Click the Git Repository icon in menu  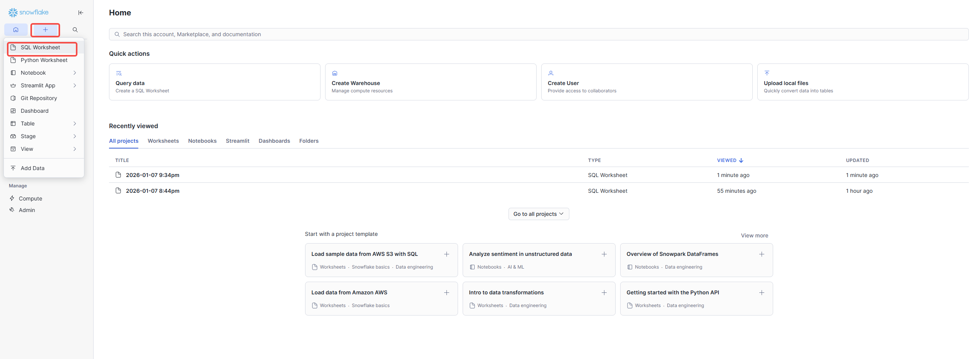click(x=13, y=98)
